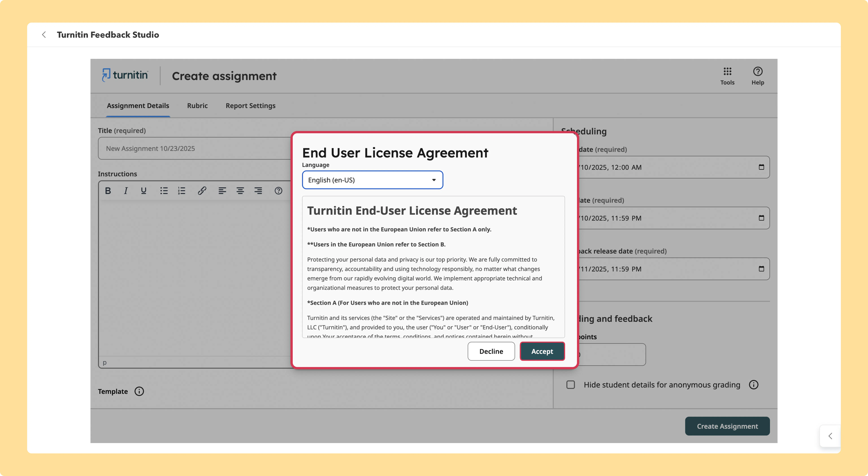Image resolution: width=868 pixels, height=476 pixels.
Task: Open calendar picker for 10/2025 11:59 PM date
Action: click(761, 218)
